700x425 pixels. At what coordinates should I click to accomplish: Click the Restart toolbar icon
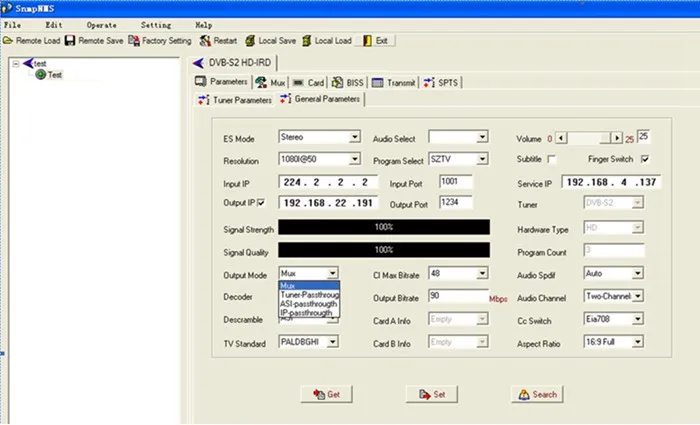click(x=205, y=41)
